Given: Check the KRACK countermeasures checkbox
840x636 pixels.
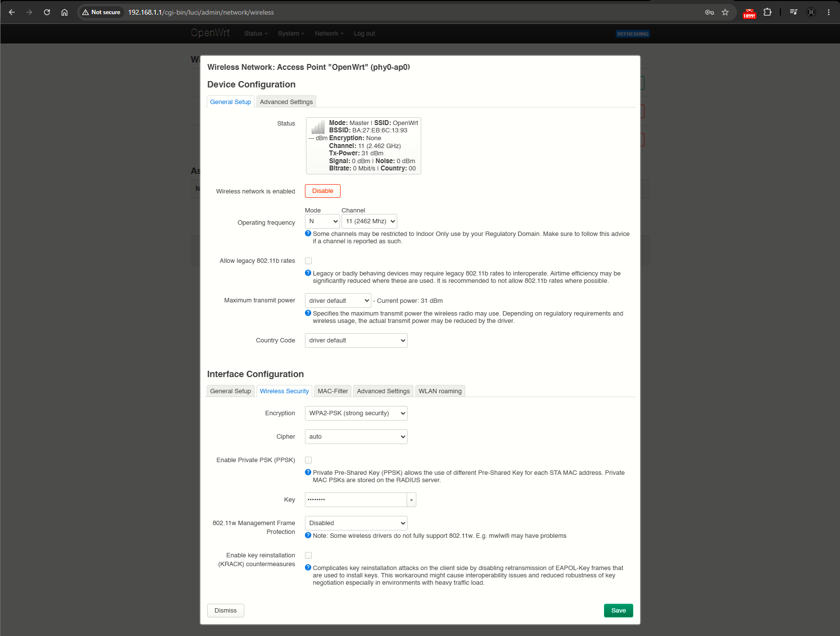Looking at the screenshot, I should 308,555.
